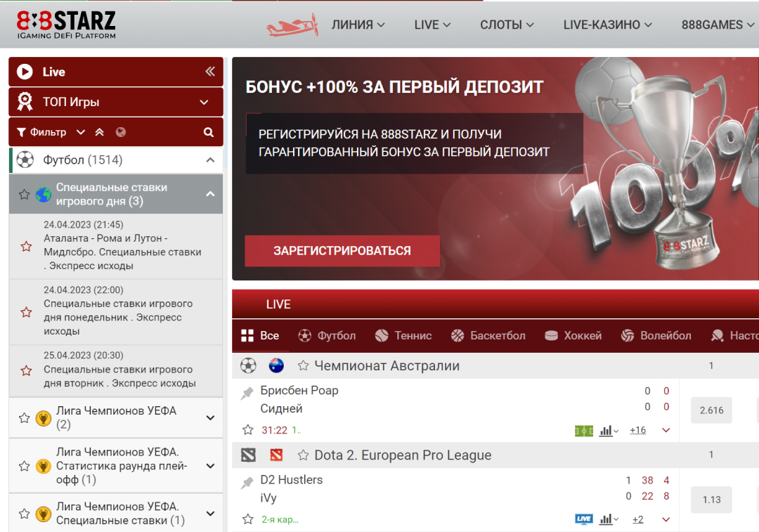The width and height of the screenshot is (759, 532).
Task: Favorite Чемпионат Австралии league
Action: point(304,365)
